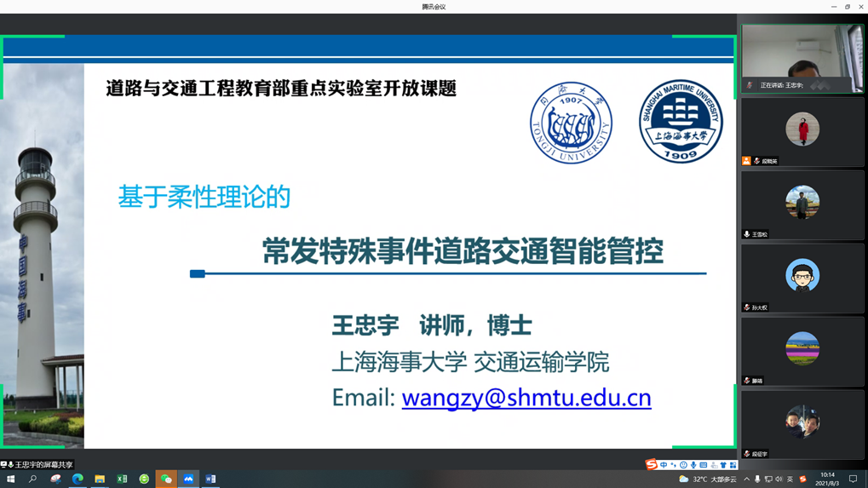Open WeChat from the taskbar
868x488 pixels.
(x=166, y=479)
